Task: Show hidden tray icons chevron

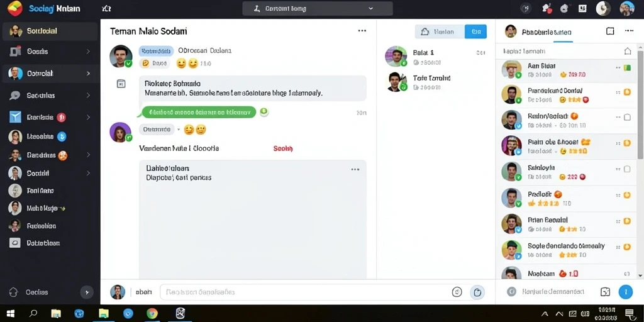Action: coord(545,314)
